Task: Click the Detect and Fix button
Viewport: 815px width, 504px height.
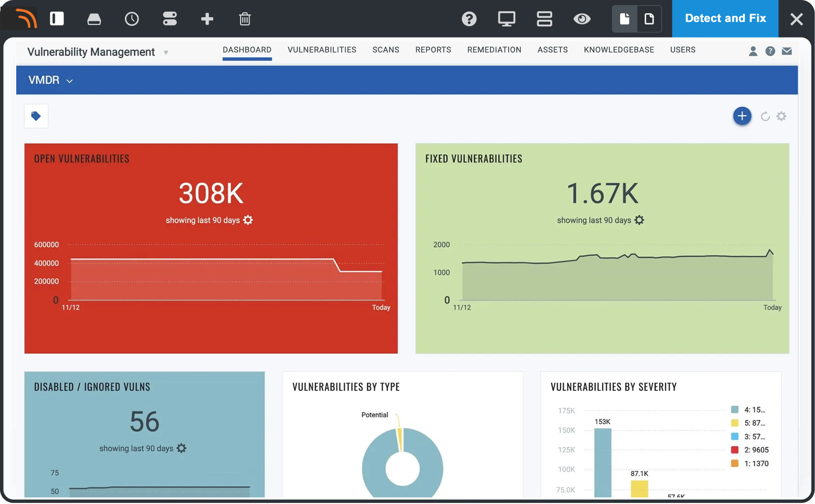Action: (x=725, y=18)
